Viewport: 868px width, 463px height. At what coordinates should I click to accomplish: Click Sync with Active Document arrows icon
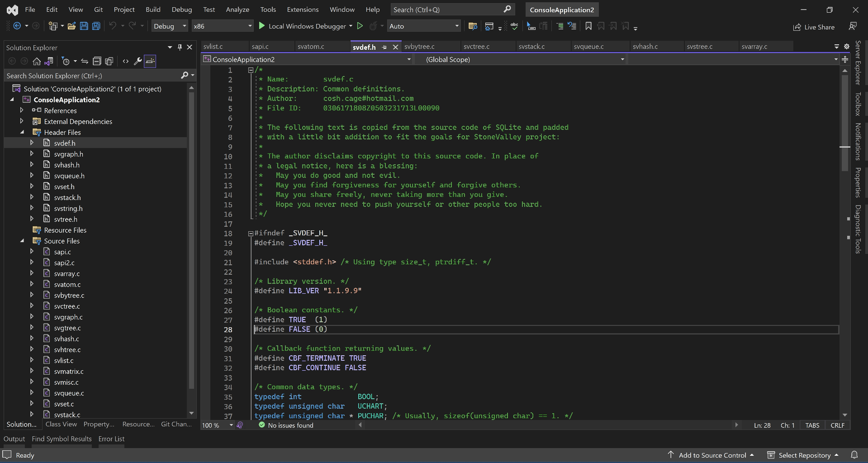[x=85, y=61]
